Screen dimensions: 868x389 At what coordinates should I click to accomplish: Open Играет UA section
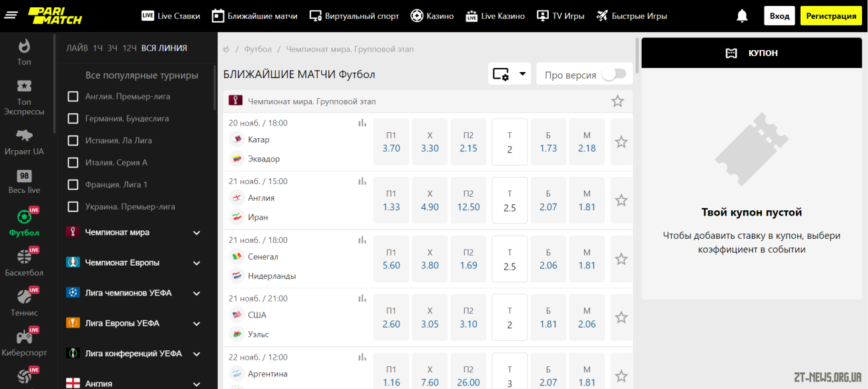[24, 142]
